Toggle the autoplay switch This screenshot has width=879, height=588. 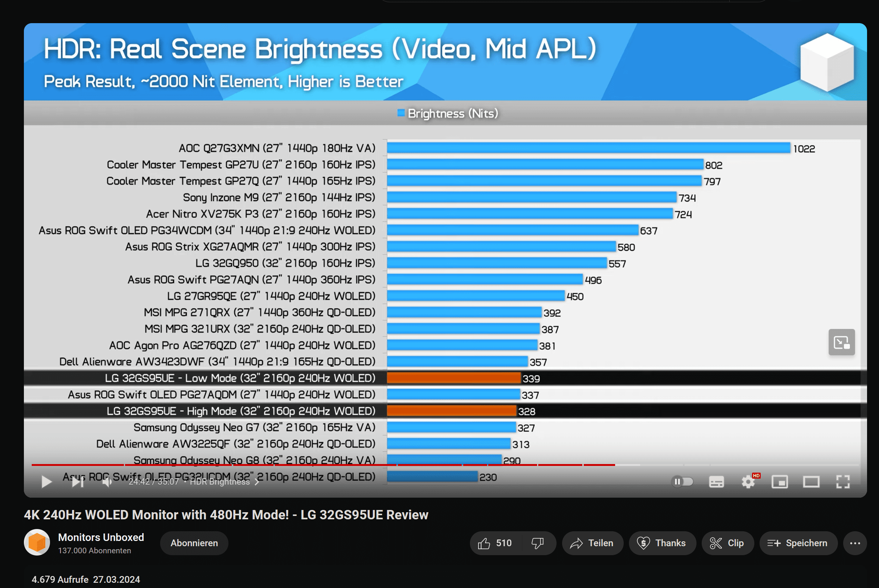click(x=682, y=482)
